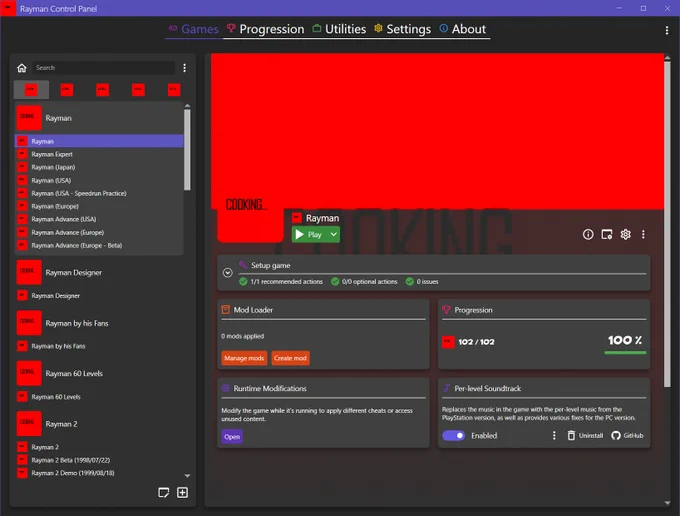Click the Uninstall trash icon
Viewport: 680px width, 516px height.
click(x=571, y=435)
